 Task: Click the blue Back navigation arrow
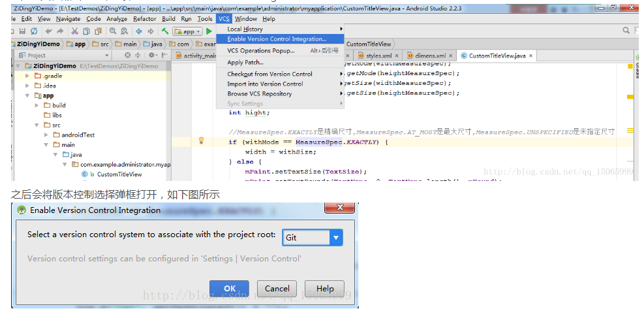pyautogui.click(x=139, y=31)
